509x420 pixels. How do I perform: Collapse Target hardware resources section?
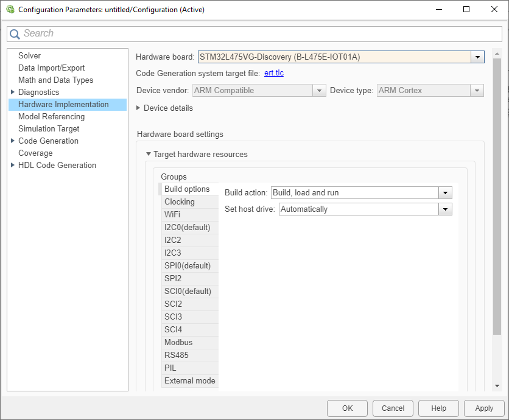148,154
